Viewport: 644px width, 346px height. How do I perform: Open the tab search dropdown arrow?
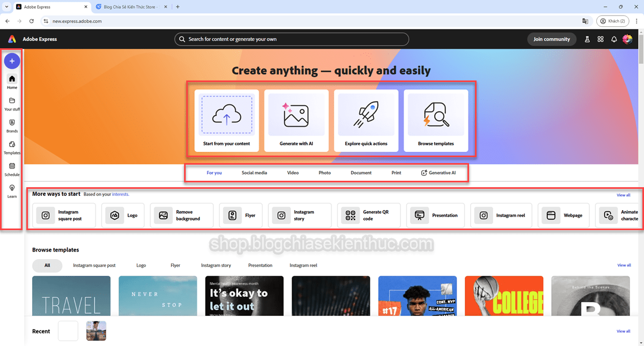5,7
